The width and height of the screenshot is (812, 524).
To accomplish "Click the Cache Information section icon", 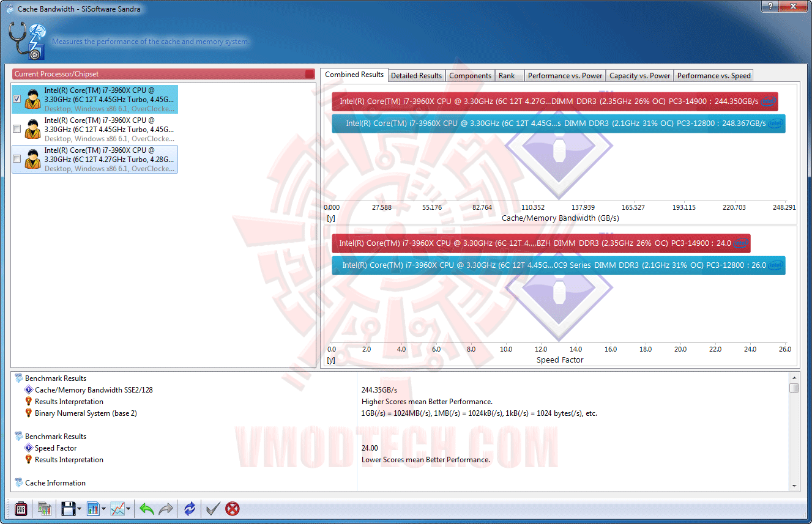I will pos(19,483).
